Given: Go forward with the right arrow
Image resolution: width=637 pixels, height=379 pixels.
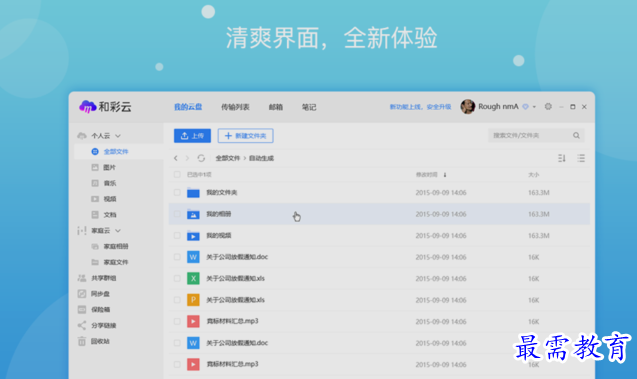Looking at the screenshot, I should 187,158.
